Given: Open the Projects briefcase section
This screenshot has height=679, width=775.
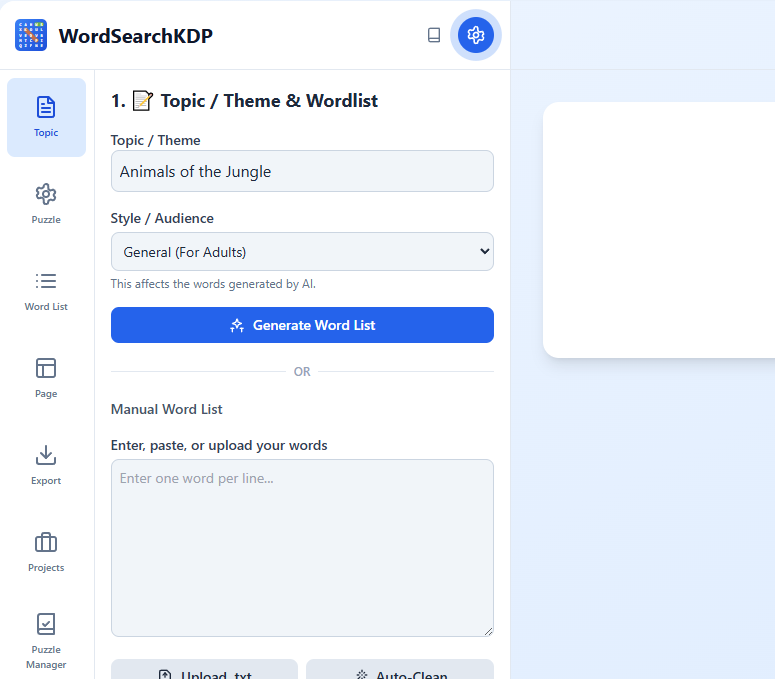Looking at the screenshot, I should click(46, 551).
